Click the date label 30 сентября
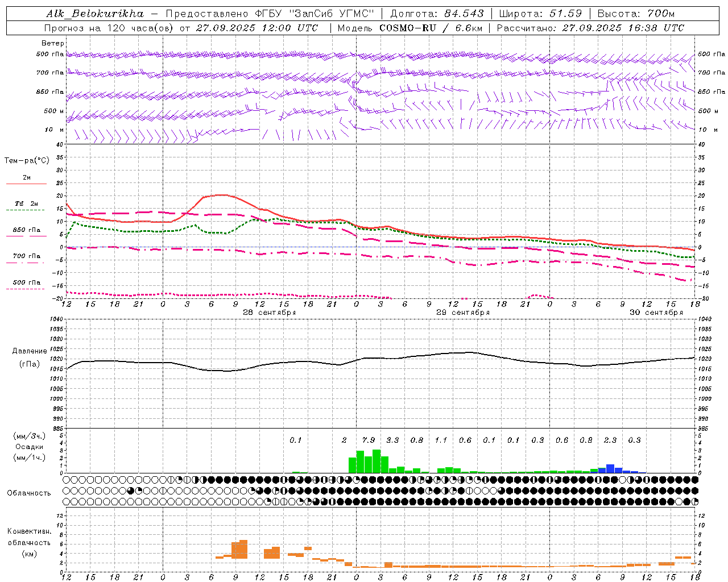Image resolution: width=728 pixels, height=582 pixels. tap(656, 313)
